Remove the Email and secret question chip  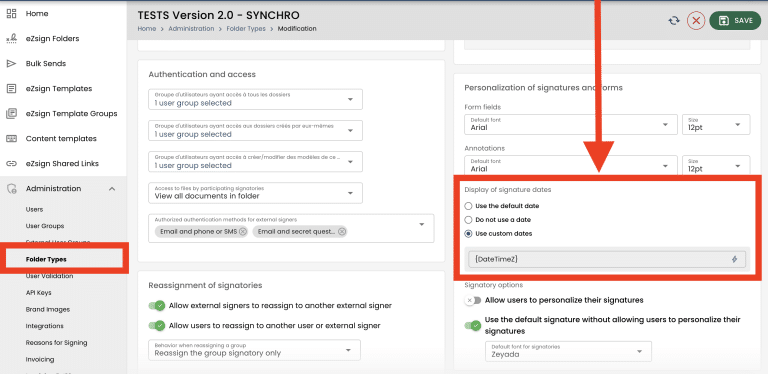point(342,232)
